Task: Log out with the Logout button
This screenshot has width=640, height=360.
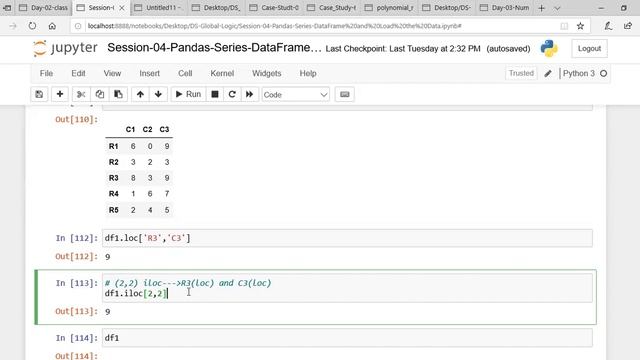Action: tap(589, 49)
